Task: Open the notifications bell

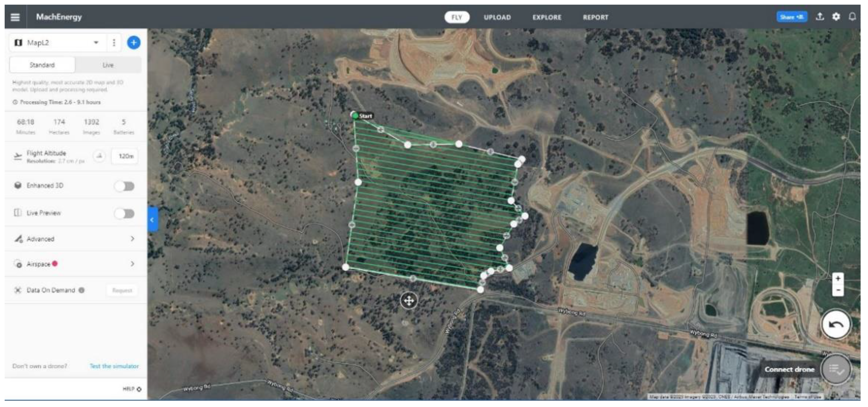Action: click(x=852, y=16)
